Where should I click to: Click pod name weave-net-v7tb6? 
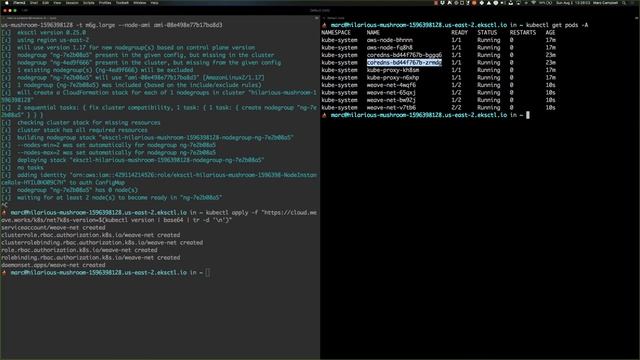[391, 108]
